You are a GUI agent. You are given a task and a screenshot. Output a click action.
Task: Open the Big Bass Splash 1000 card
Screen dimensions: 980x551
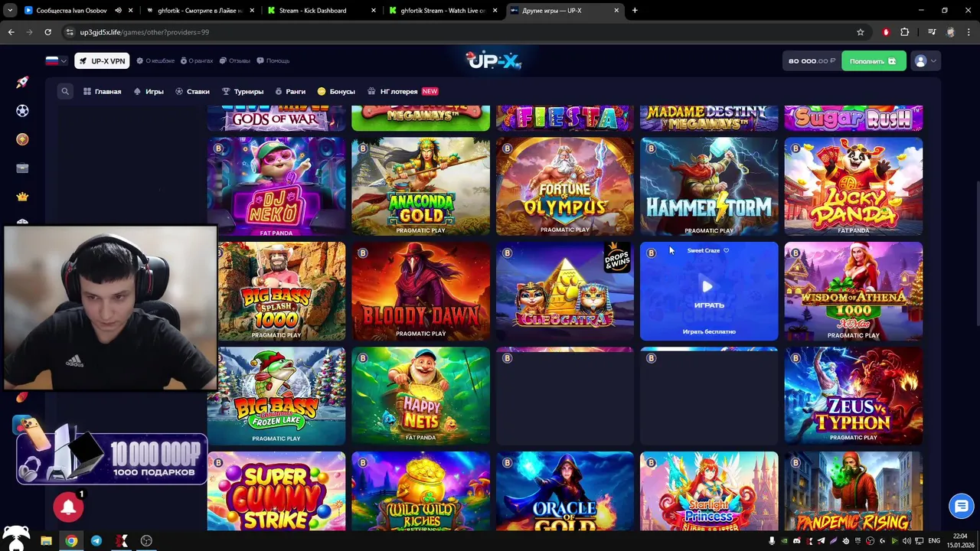point(282,292)
